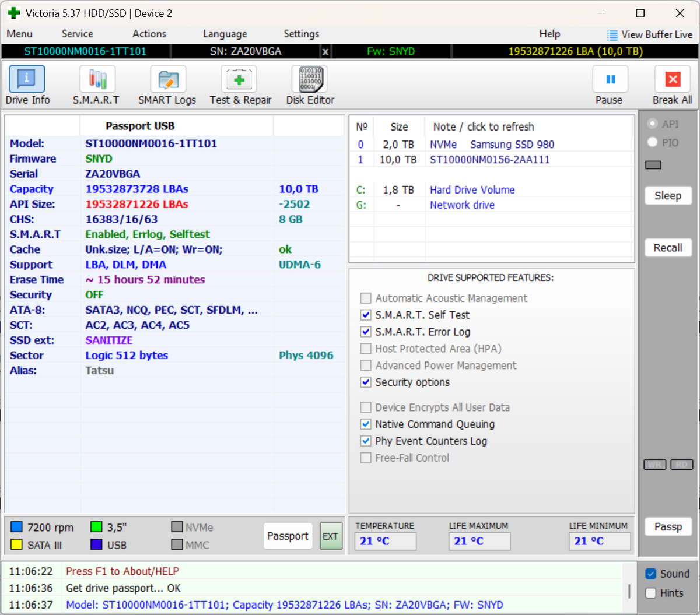Switch to Test & Repair

[240, 85]
